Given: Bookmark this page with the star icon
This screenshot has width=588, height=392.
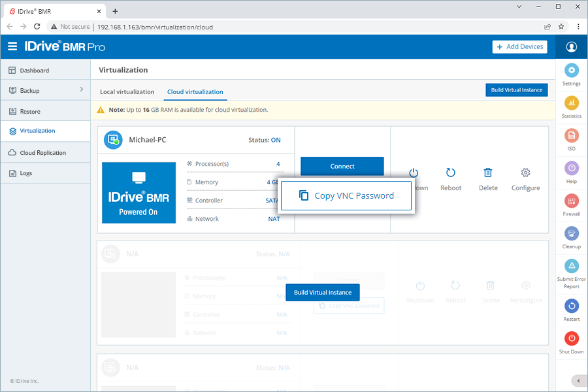Looking at the screenshot, I should [561, 27].
